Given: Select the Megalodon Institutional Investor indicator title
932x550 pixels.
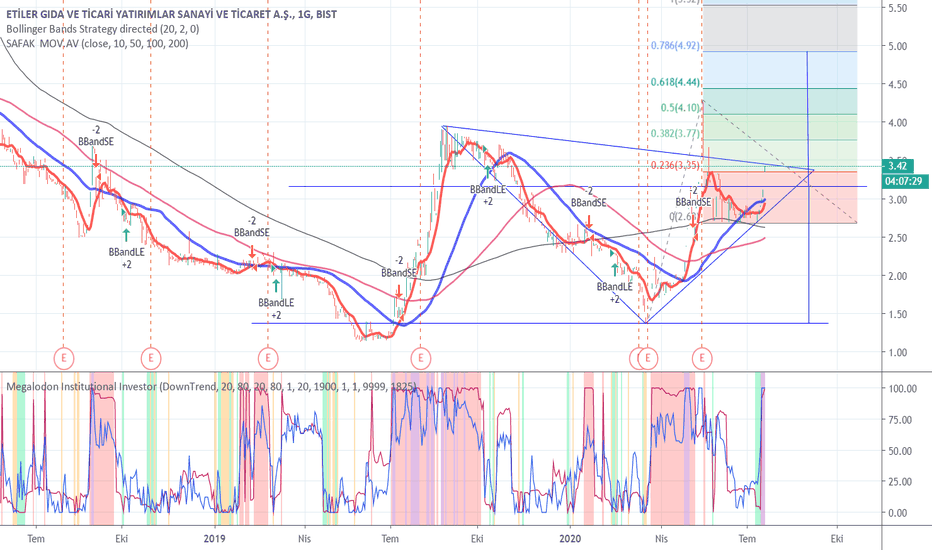Looking at the screenshot, I should click(211, 387).
